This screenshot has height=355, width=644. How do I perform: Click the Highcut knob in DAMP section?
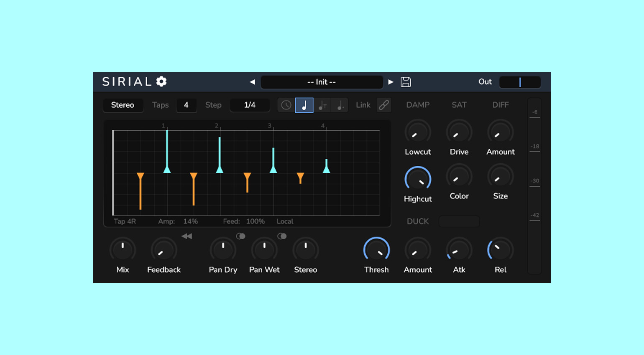click(x=418, y=179)
